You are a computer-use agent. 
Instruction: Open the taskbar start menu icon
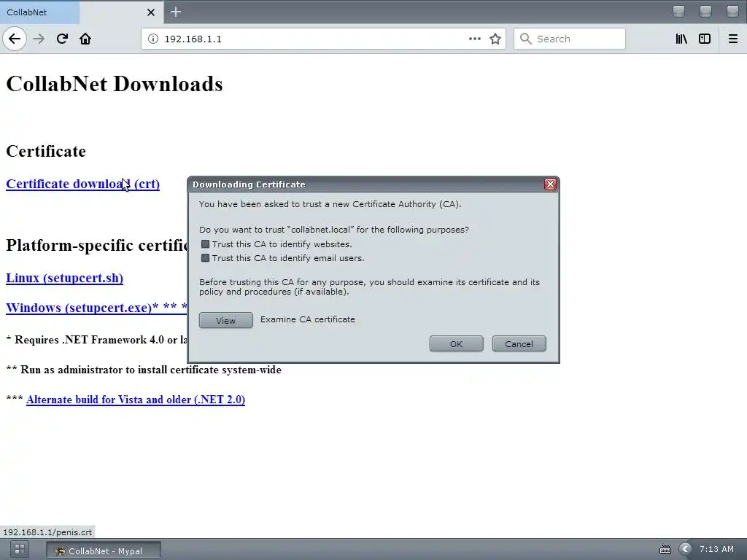(20, 548)
